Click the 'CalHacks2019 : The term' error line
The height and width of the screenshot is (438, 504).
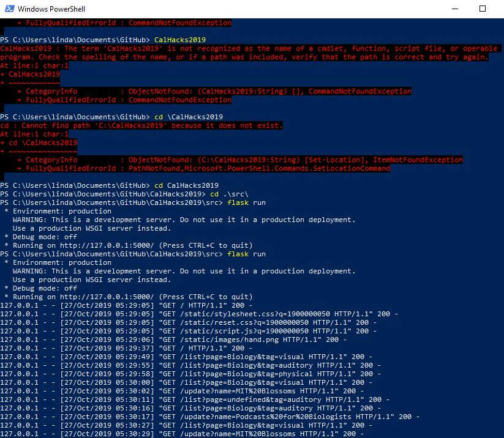coord(249,48)
